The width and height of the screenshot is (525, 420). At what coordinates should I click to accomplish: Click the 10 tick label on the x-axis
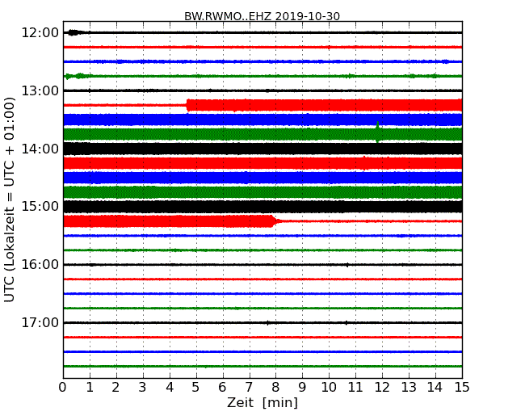329,388
